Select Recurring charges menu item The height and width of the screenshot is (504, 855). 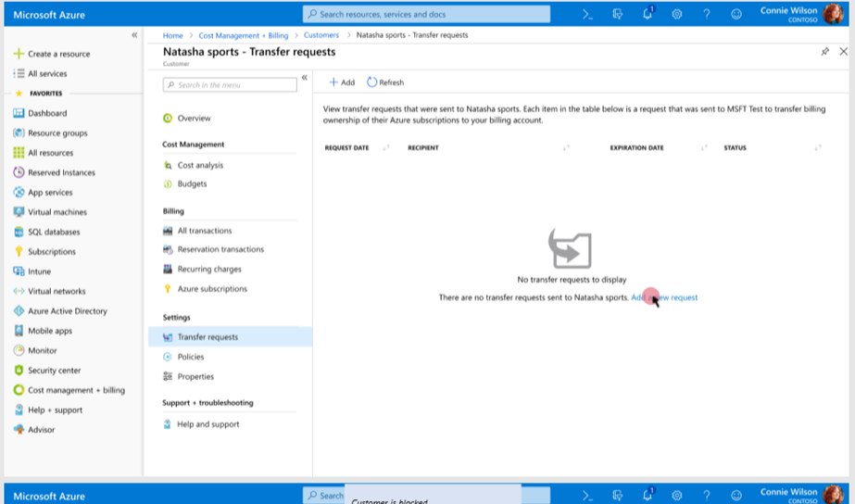pos(202,269)
